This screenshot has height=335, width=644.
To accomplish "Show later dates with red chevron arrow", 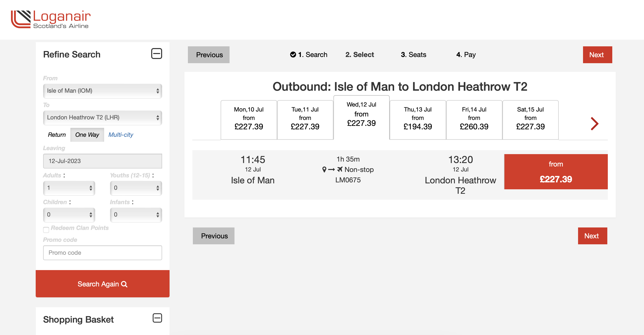I will 594,123.
